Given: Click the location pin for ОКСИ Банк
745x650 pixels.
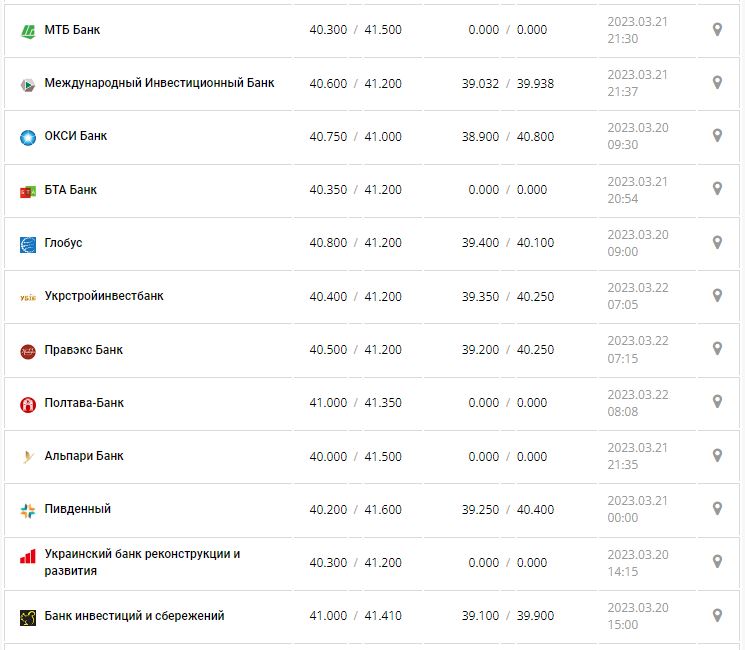Looking at the screenshot, I should (x=717, y=136).
